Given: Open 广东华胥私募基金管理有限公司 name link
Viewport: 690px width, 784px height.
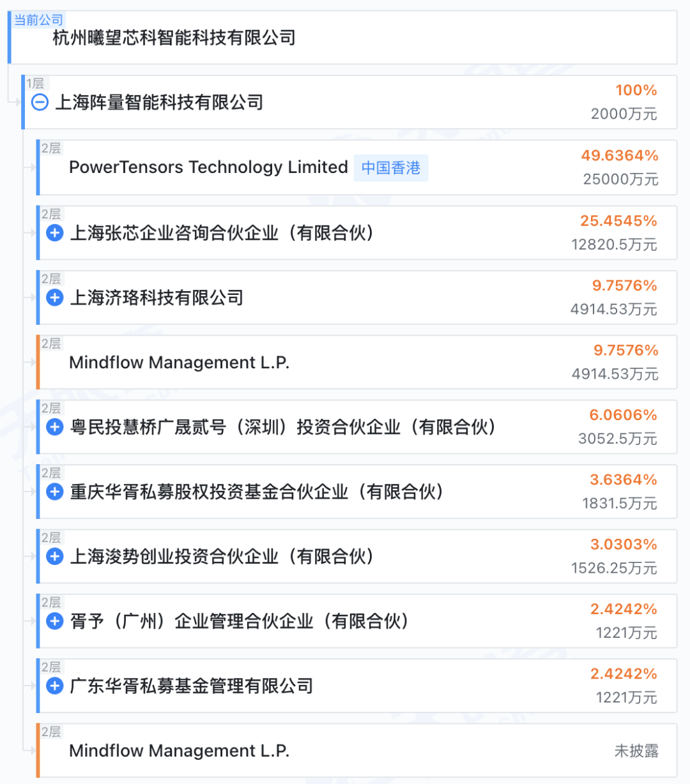Looking at the screenshot, I should point(192,686).
